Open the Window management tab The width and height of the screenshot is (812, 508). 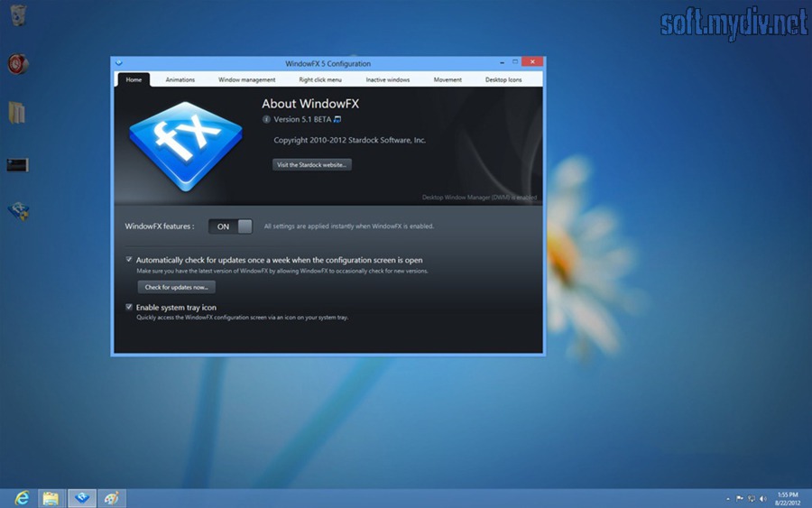(x=246, y=79)
